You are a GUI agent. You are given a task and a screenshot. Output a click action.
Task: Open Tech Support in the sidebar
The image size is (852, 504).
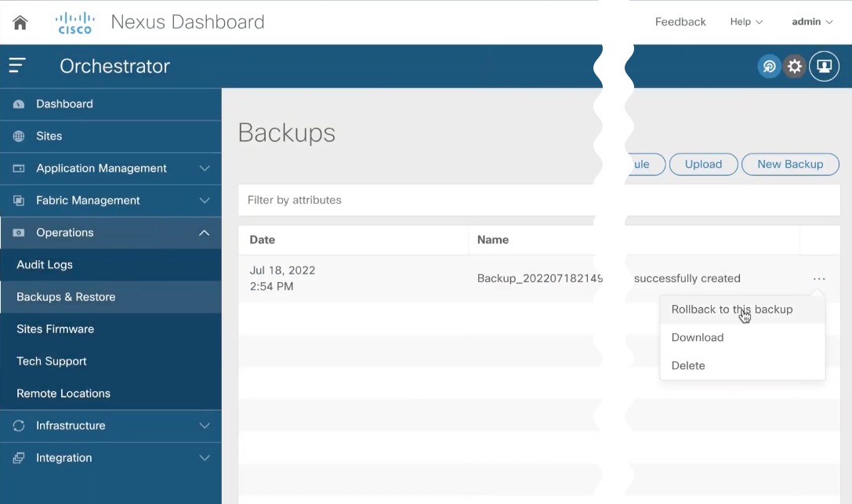tap(111, 361)
